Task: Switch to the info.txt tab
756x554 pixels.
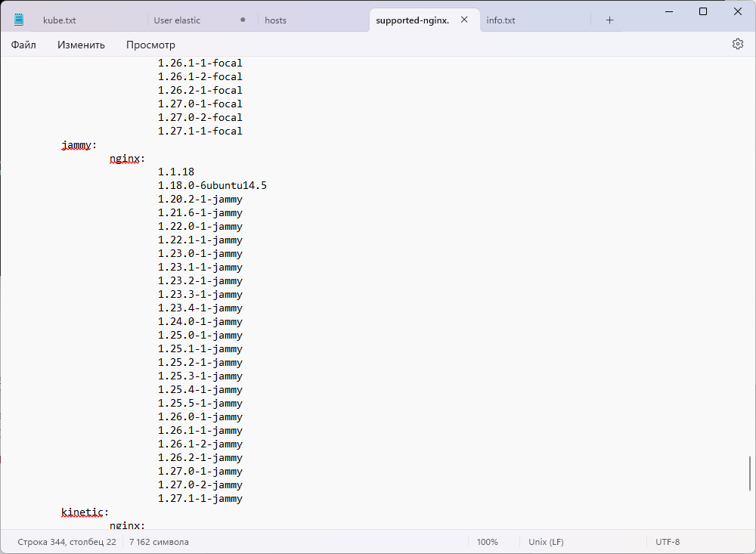Action: (500, 20)
